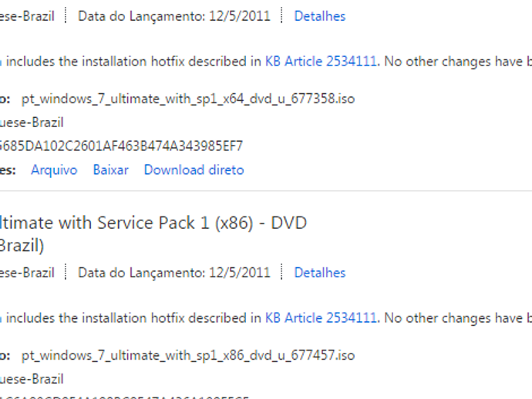Click the hotfix description text above x86 filename
The width and height of the screenshot is (532, 399).
pos(131,317)
